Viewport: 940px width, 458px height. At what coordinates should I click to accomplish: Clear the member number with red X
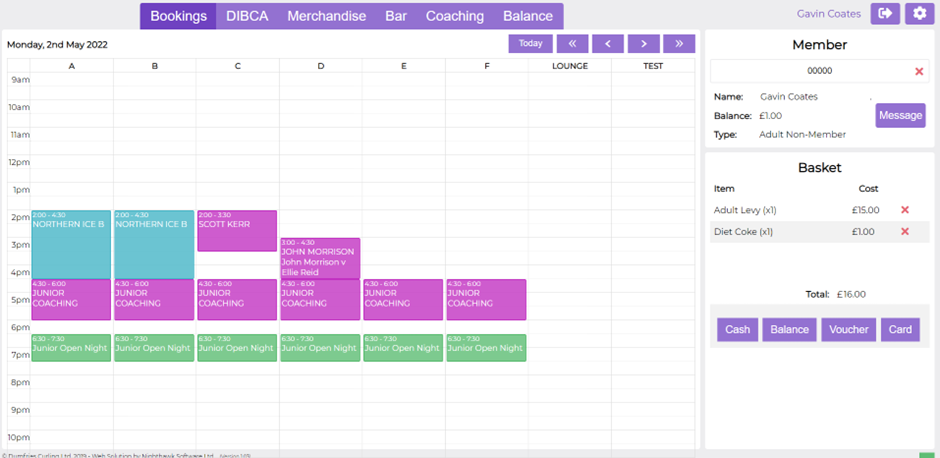[x=919, y=71]
